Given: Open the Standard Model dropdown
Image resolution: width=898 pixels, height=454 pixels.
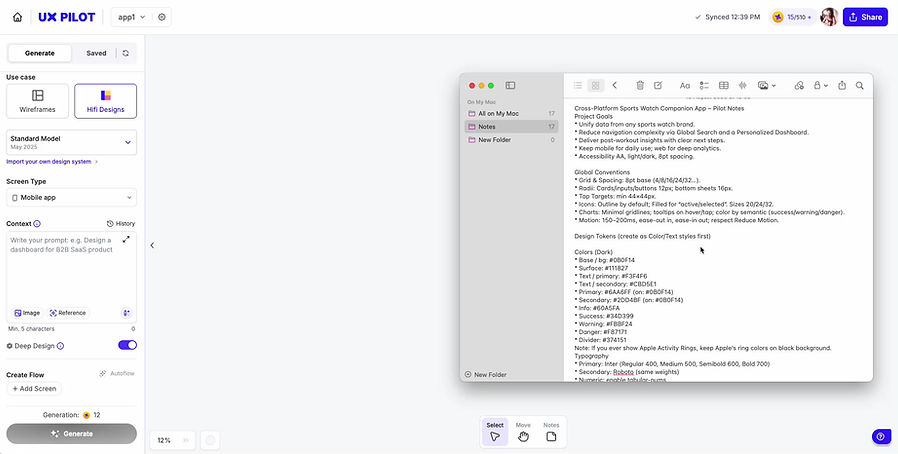Looking at the screenshot, I should (x=72, y=143).
